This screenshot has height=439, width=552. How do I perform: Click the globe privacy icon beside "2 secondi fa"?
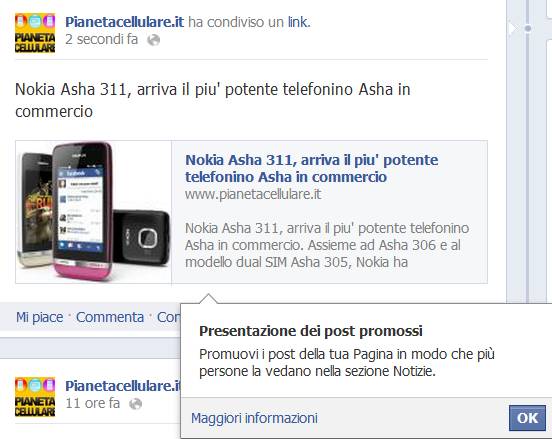point(153,40)
